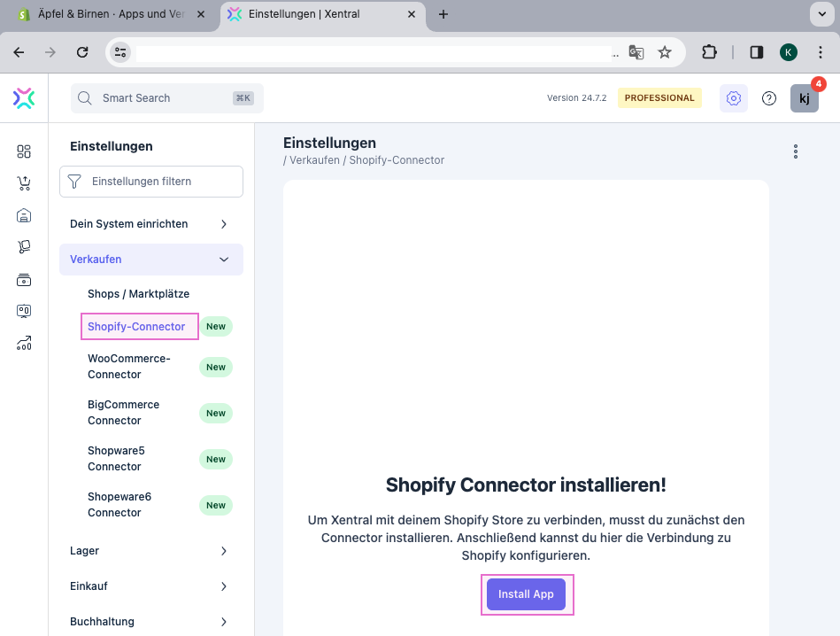Select Shops / Marktplätze in settings menu
The height and width of the screenshot is (636, 840).
138,294
